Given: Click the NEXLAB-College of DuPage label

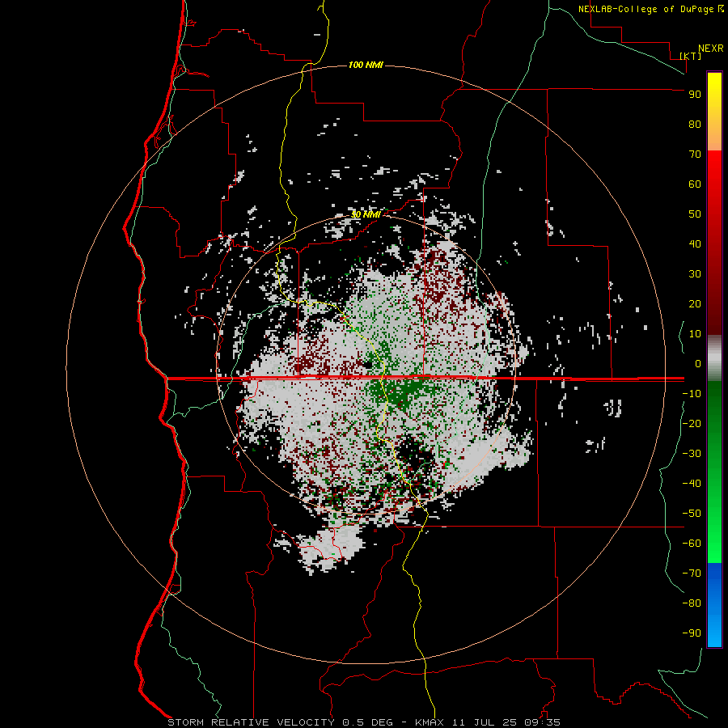Looking at the screenshot, I should click(x=647, y=9).
